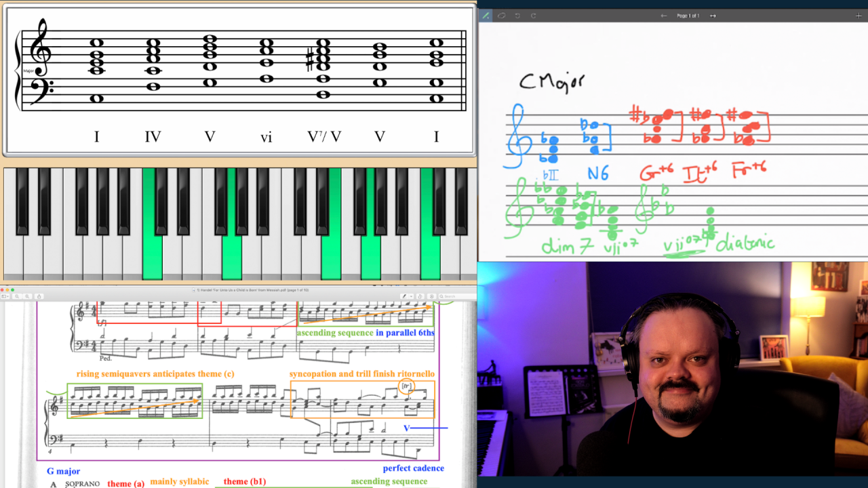This screenshot has width=868, height=488.
Task: Select the highlight pen in Preview toolbar
Action: click(x=404, y=296)
